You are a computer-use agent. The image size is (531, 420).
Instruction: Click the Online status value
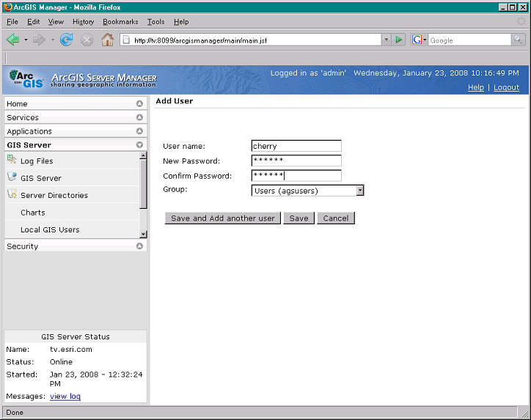[61, 362]
